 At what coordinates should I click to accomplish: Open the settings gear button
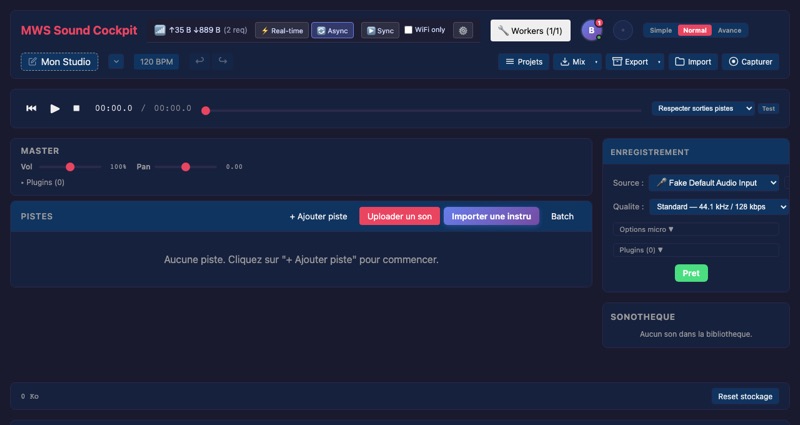tap(463, 31)
